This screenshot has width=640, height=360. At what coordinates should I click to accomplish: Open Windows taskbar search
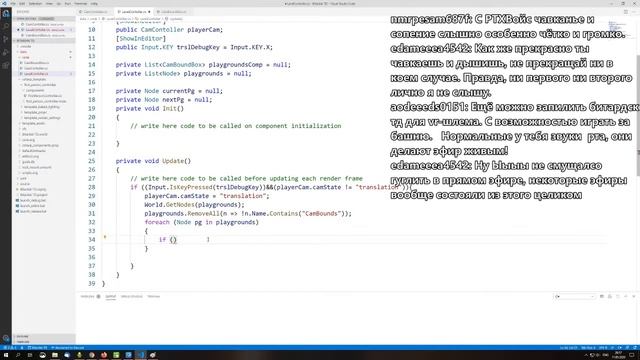[x=18, y=355]
